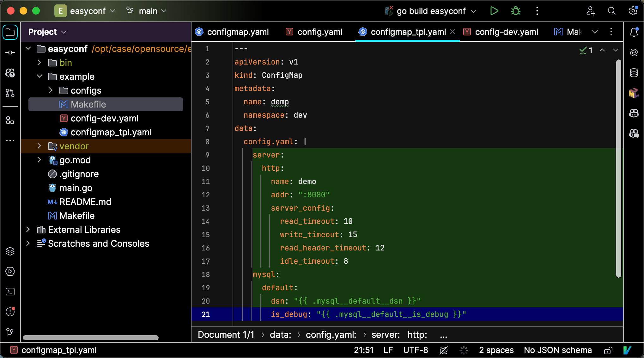The image size is (644, 358).
Task: Switch to the config-dev.yaml tab
Action: point(506,32)
